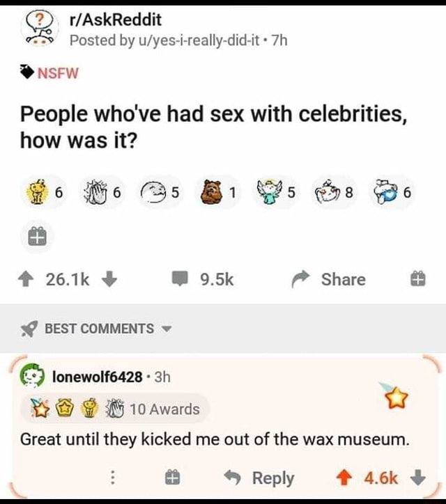
Task: Click lonewolf6428's user avatar
Action: [32, 377]
